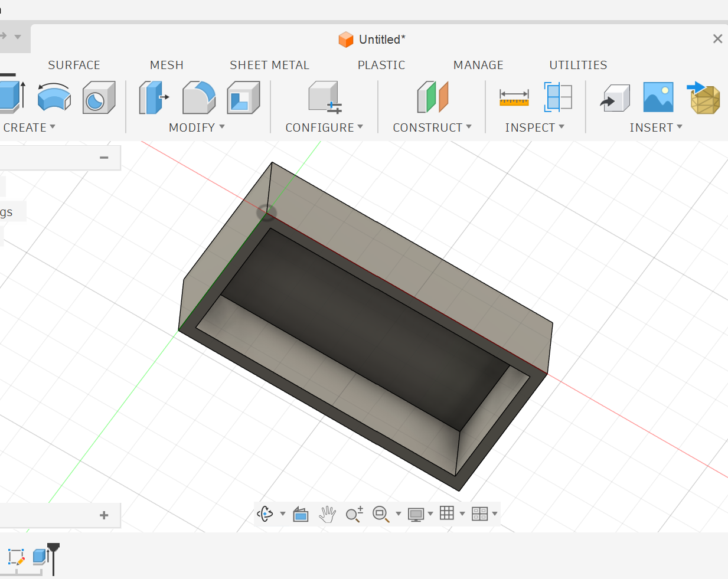Click the Insert Canvas image icon
This screenshot has height=579, width=728.
(x=658, y=97)
